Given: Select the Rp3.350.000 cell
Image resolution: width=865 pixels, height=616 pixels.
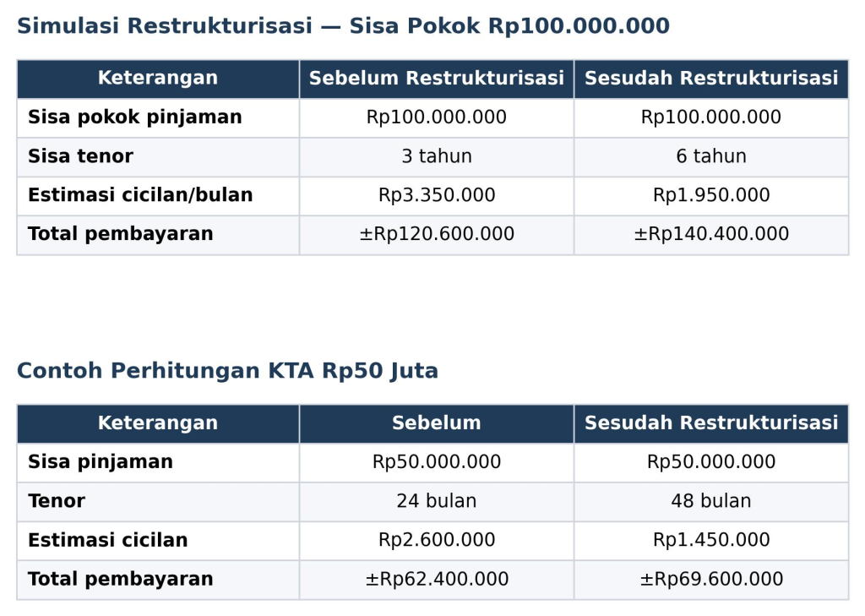Looking at the screenshot, I should click(x=437, y=195).
